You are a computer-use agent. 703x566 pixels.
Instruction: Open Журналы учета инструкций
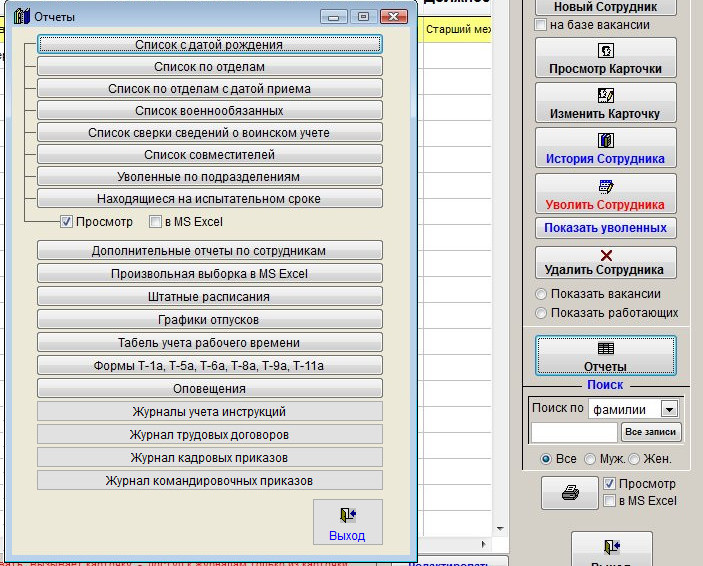coord(209,411)
